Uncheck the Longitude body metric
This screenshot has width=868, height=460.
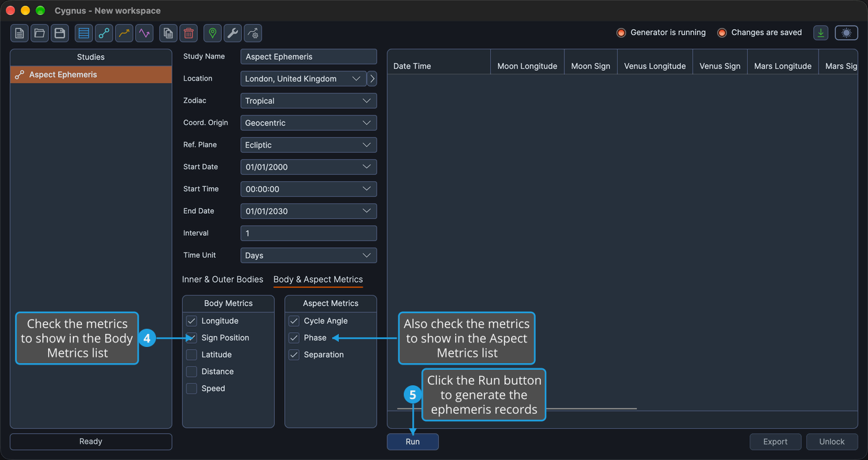tap(191, 321)
